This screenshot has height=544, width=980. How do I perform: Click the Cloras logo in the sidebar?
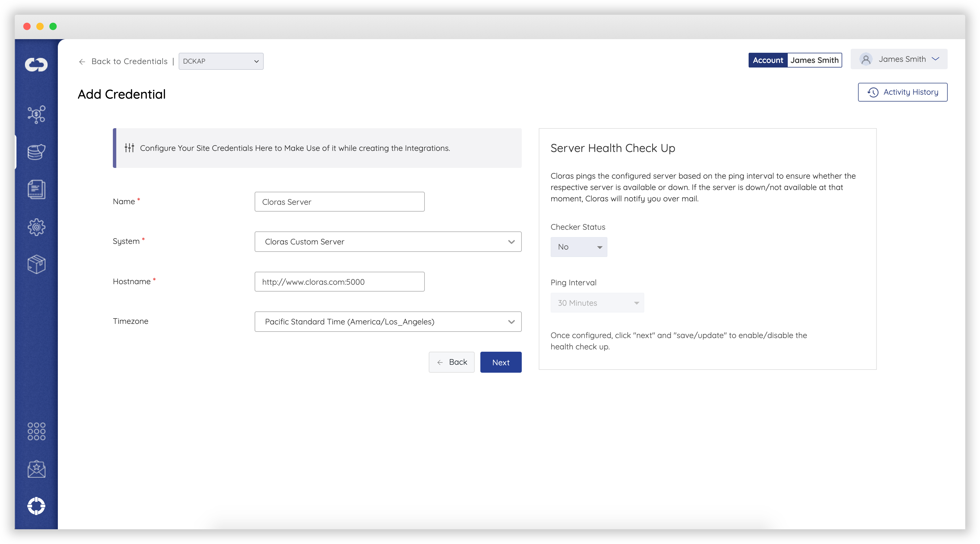point(36,64)
